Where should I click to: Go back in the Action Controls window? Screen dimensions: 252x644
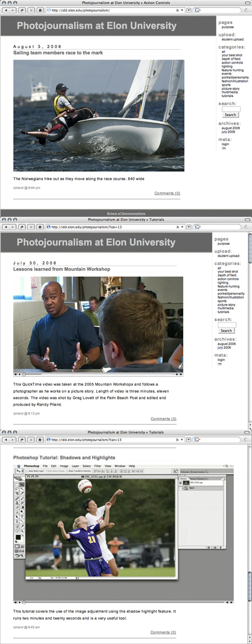click(x=6, y=9)
